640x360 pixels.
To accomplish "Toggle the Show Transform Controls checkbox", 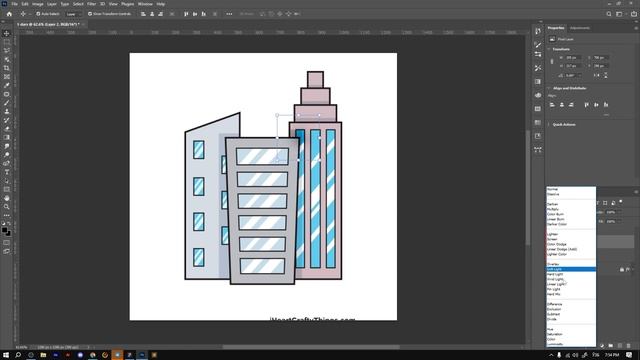I will (90, 14).
